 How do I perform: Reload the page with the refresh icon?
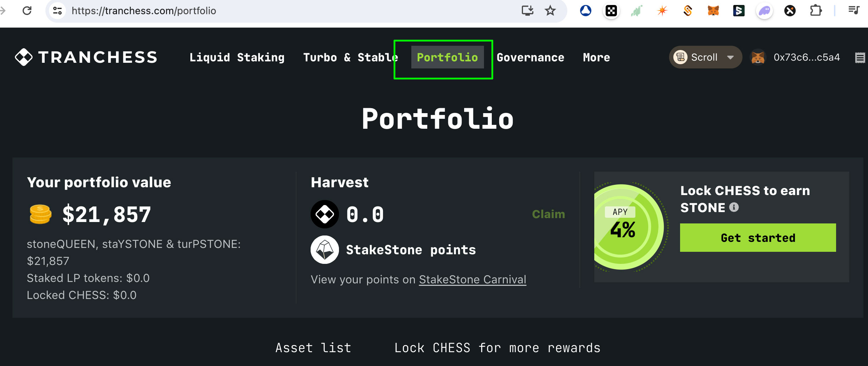click(27, 11)
